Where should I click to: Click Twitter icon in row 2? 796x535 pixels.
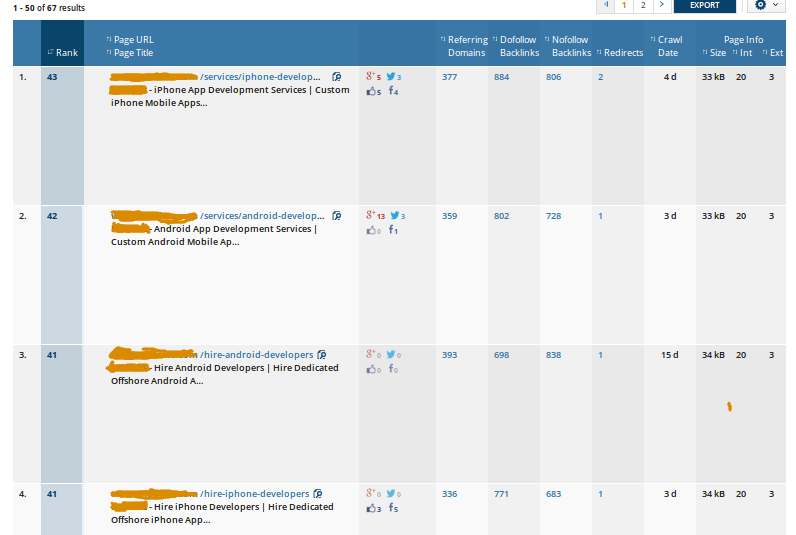coord(395,215)
